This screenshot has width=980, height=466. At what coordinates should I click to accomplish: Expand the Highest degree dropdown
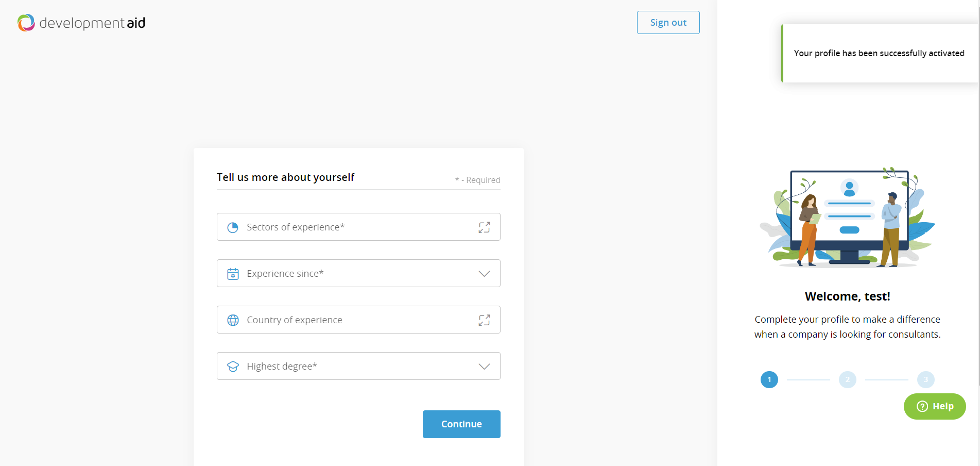(484, 366)
